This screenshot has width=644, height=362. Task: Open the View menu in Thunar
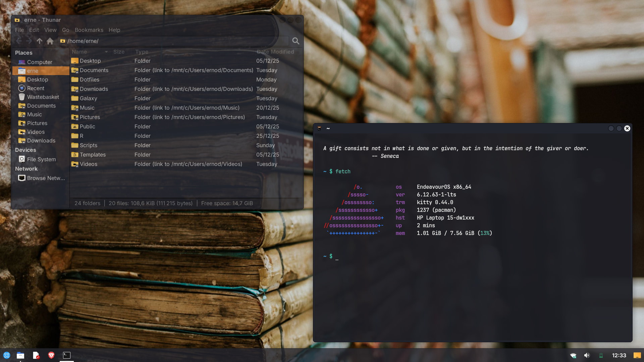pyautogui.click(x=50, y=30)
